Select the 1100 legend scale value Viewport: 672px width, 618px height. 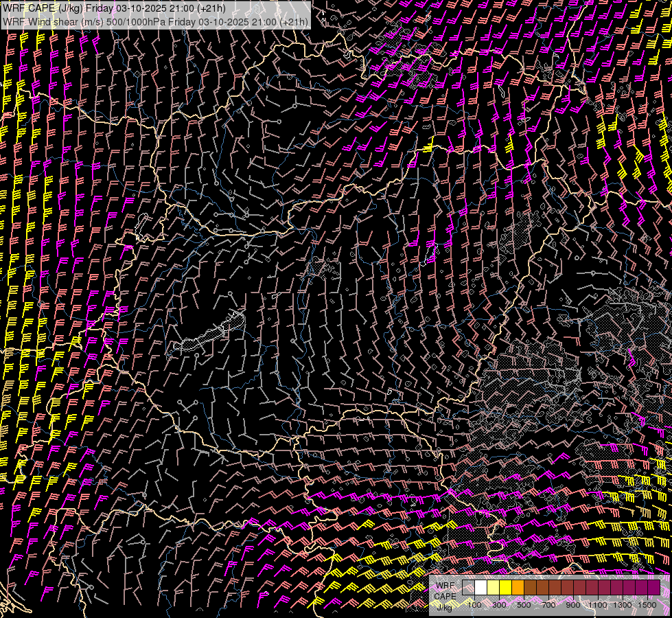(598, 605)
